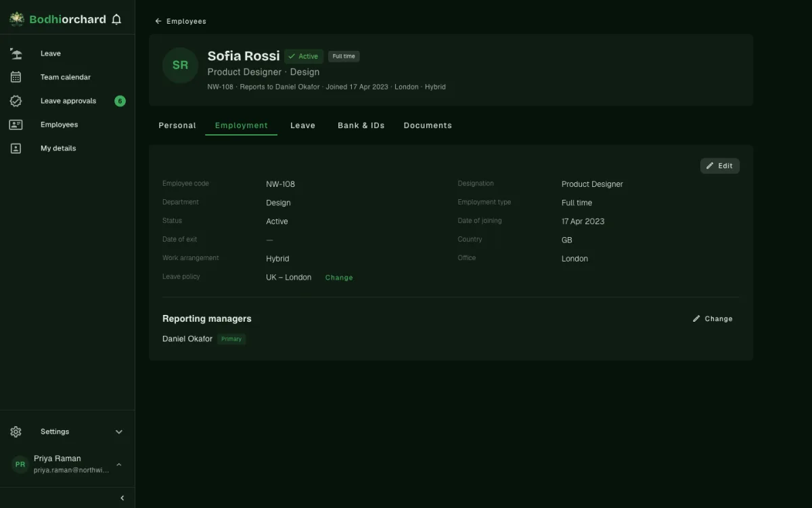Click the Sofia Rossi name heading
The width and height of the screenshot is (812, 508).
[244, 56]
